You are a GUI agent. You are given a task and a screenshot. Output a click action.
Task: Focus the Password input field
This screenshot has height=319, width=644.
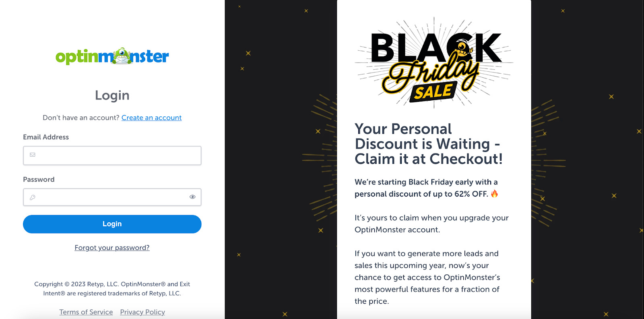[109, 197]
